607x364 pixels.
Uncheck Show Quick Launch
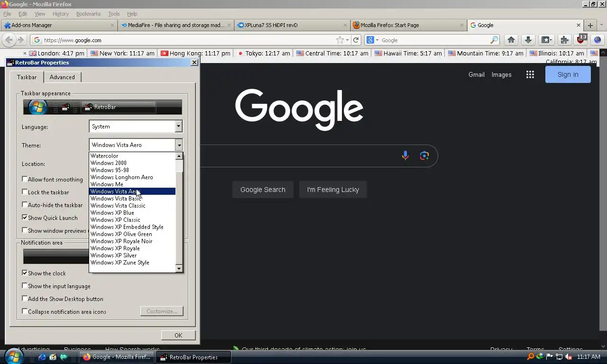25,218
